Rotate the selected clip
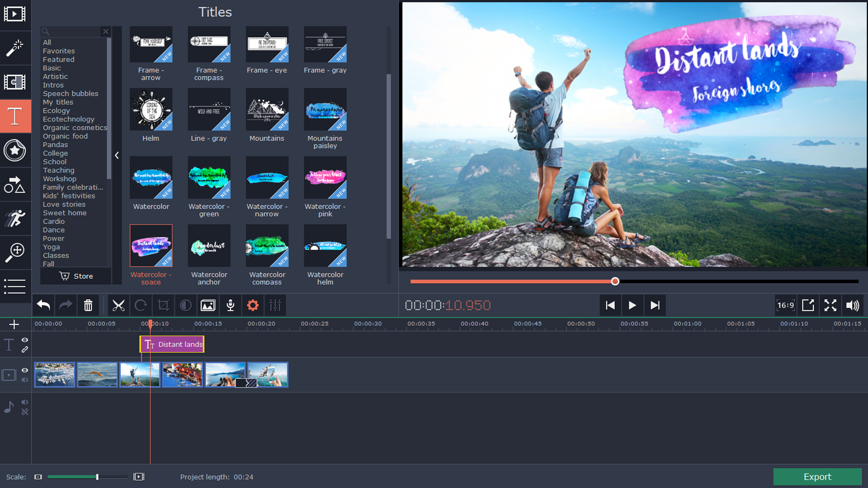The width and height of the screenshot is (868, 488). 141,305
